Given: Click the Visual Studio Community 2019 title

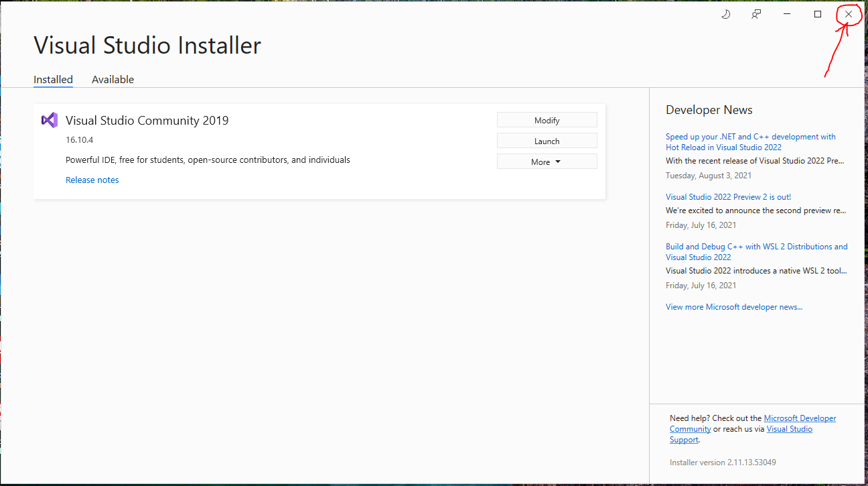Looking at the screenshot, I should tap(147, 121).
